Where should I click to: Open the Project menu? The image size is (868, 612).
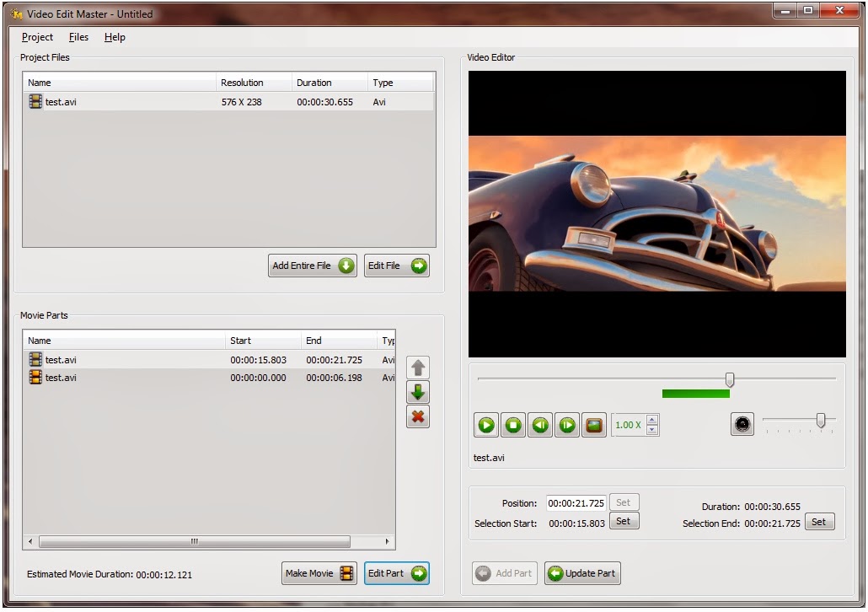pos(37,37)
